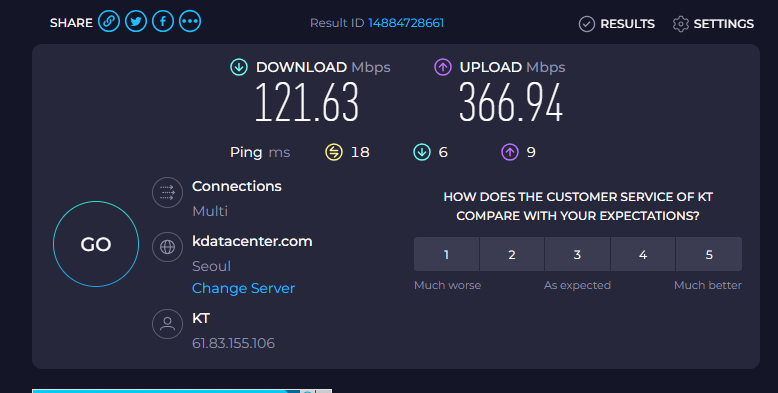Click the 'Much better' rating label
This screenshot has height=393, width=778.
(708, 285)
